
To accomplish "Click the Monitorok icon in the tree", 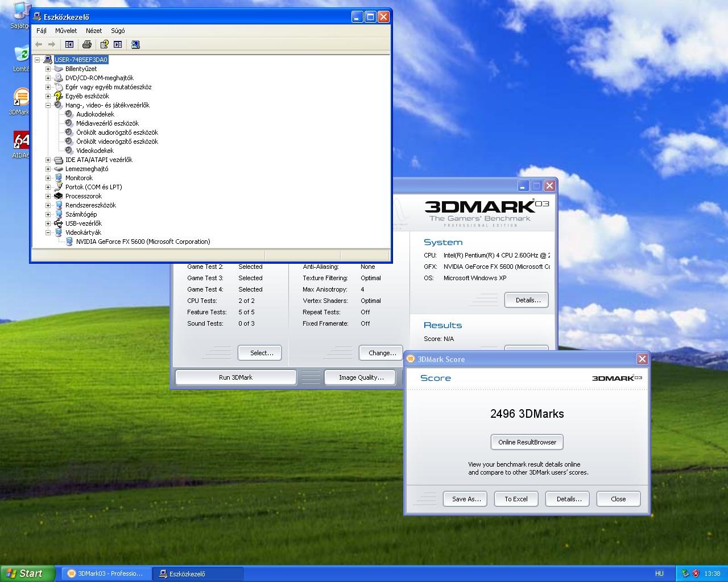I will coord(58,178).
